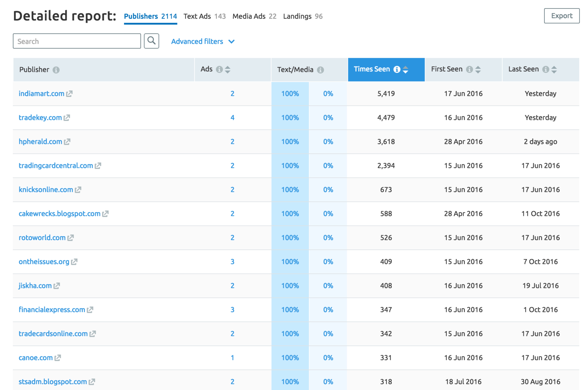
Task: Open the indiamart.com publisher link
Action: pyautogui.click(x=42, y=94)
